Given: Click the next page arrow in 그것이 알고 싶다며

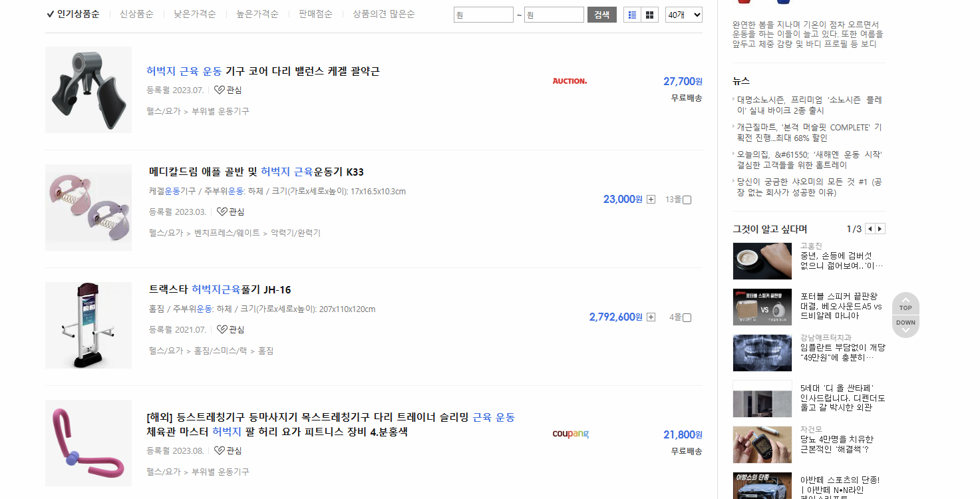Looking at the screenshot, I should pyautogui.click(x=880, y=228).
